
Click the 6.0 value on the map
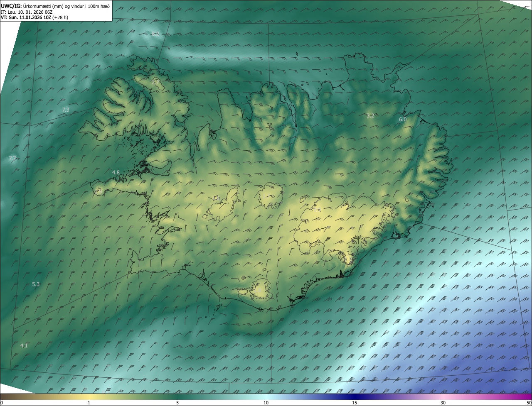point(403,119)
